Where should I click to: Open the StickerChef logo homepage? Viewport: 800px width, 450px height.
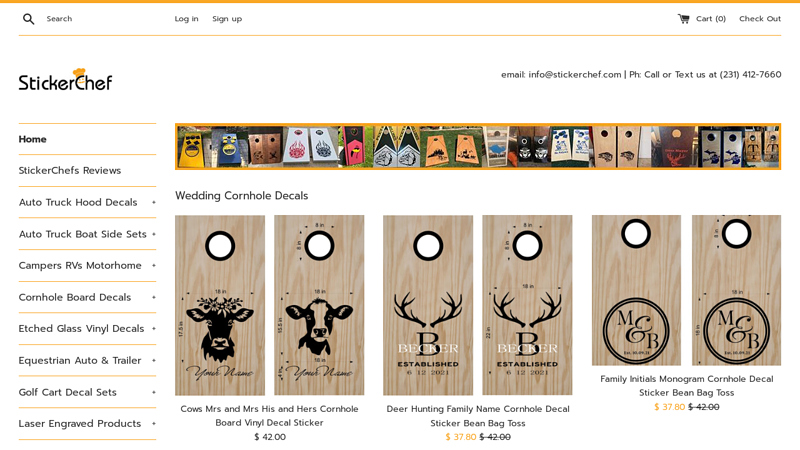(x=65, y=80)
